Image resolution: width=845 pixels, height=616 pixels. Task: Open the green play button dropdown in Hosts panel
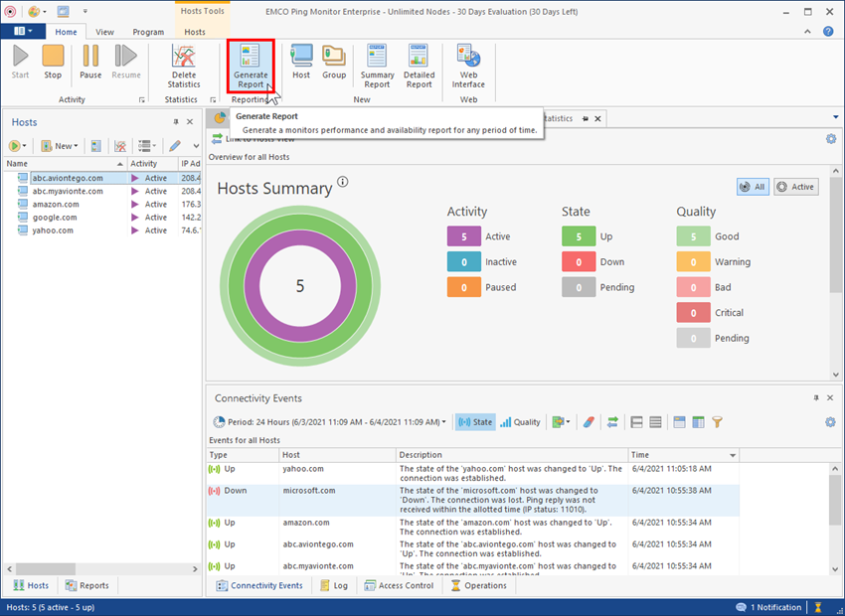point(17,146)
